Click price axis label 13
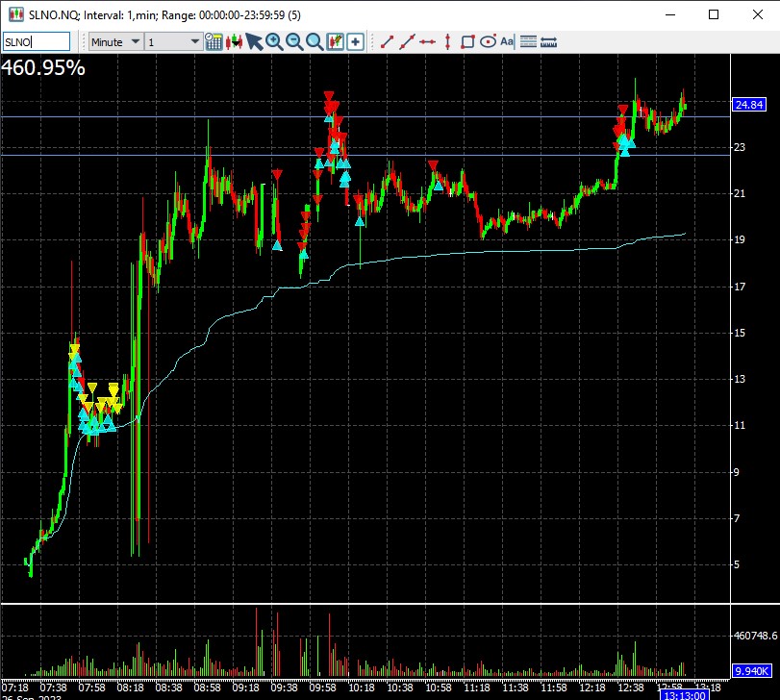Screen dimensions: 780x700 [x=740, y=379]
